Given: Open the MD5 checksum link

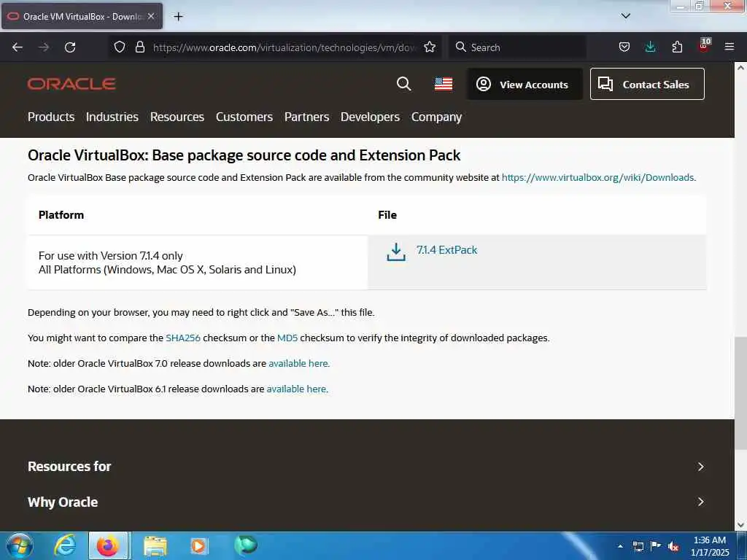Looking at the screenshot, I should click(x=287, y=338).
